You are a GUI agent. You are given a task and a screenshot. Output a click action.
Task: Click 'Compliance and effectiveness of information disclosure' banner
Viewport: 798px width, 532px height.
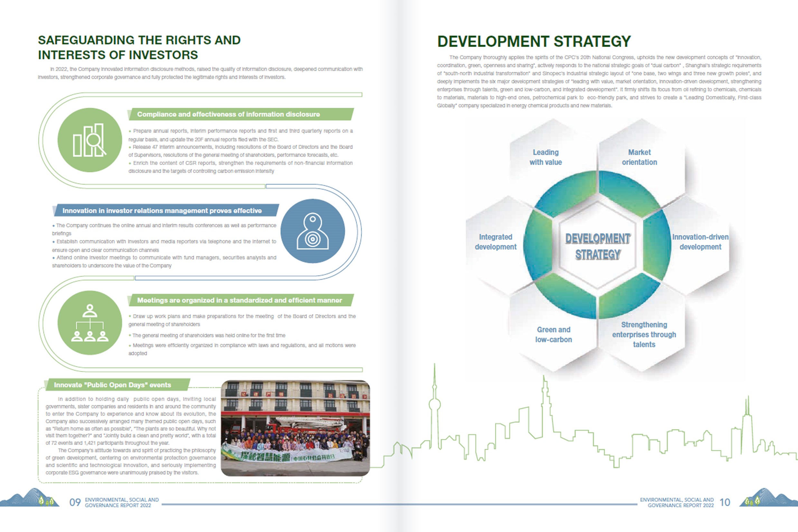pos(241,114)
